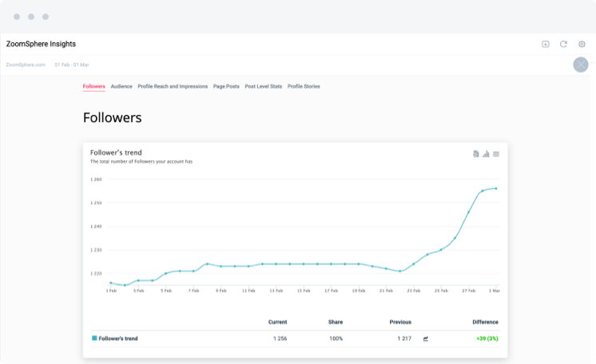The width and height of the screenshot is (596, 364).
Task: View the Profile Stories tab
Action: tap(304, 86)
